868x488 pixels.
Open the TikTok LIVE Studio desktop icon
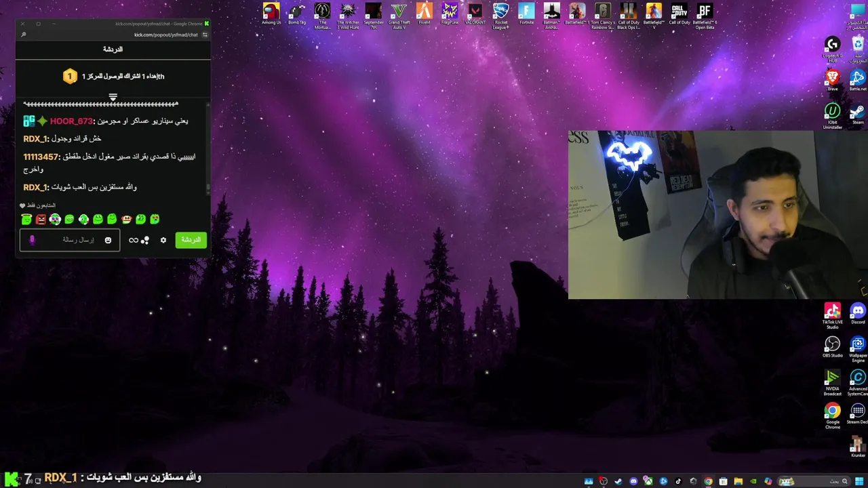[832, 316]
